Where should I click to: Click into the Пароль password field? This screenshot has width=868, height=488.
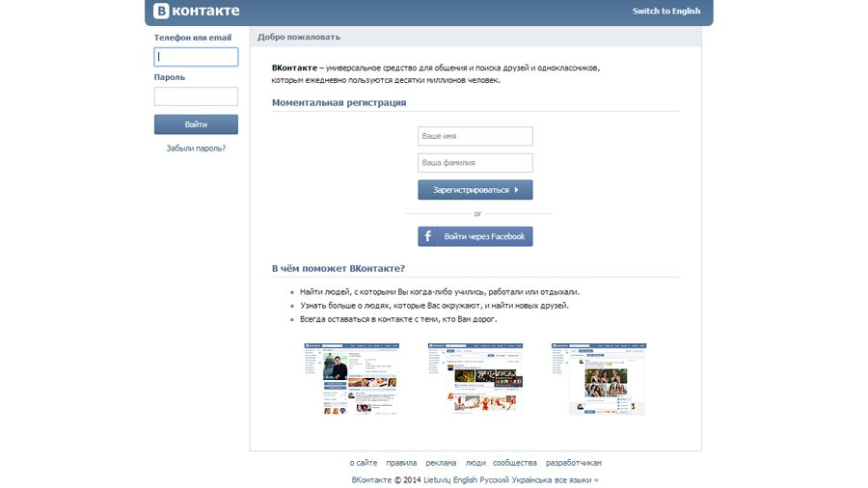[196, 96]
